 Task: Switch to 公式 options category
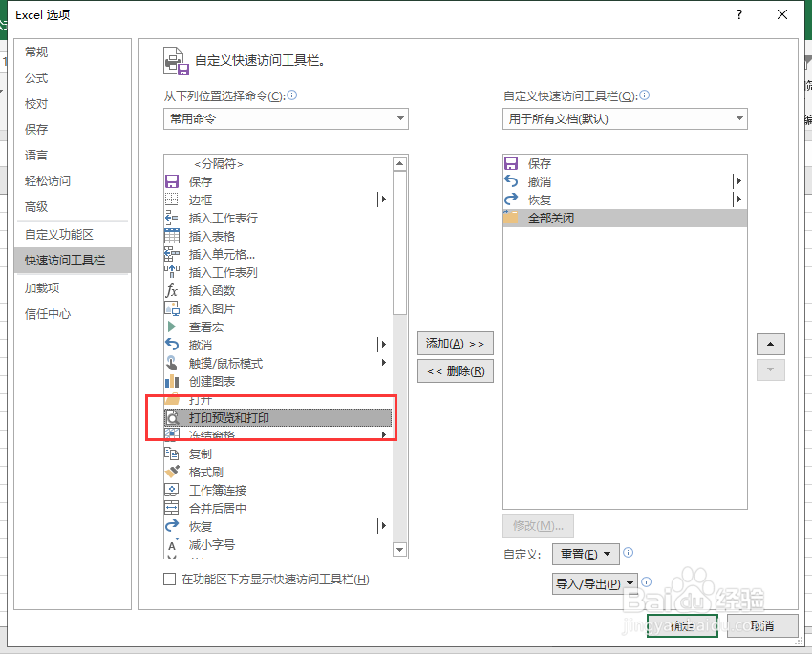[73, 77]
